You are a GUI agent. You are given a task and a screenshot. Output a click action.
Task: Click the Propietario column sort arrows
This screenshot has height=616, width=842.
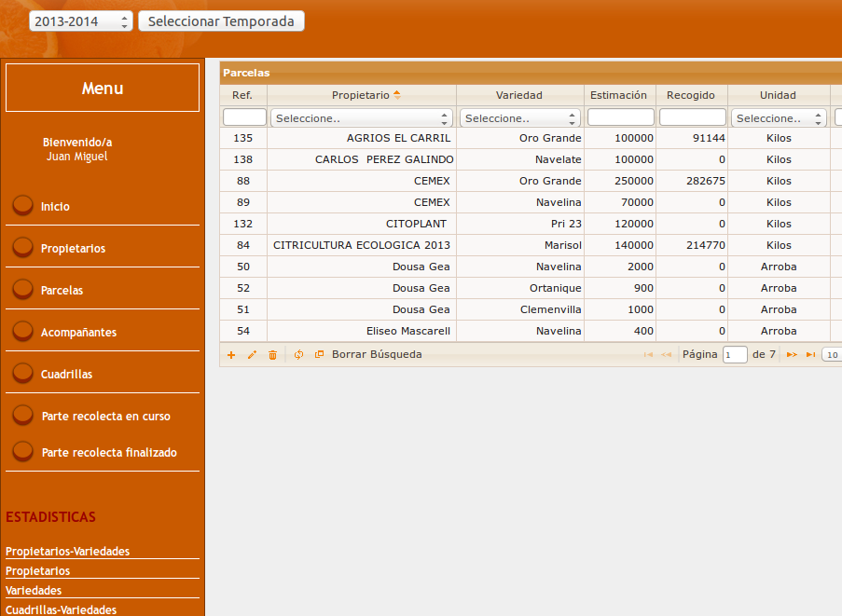(397, 95)
